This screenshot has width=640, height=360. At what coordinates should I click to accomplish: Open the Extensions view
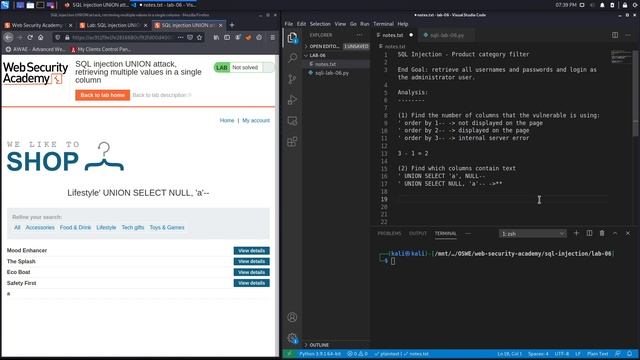point(292,142)
